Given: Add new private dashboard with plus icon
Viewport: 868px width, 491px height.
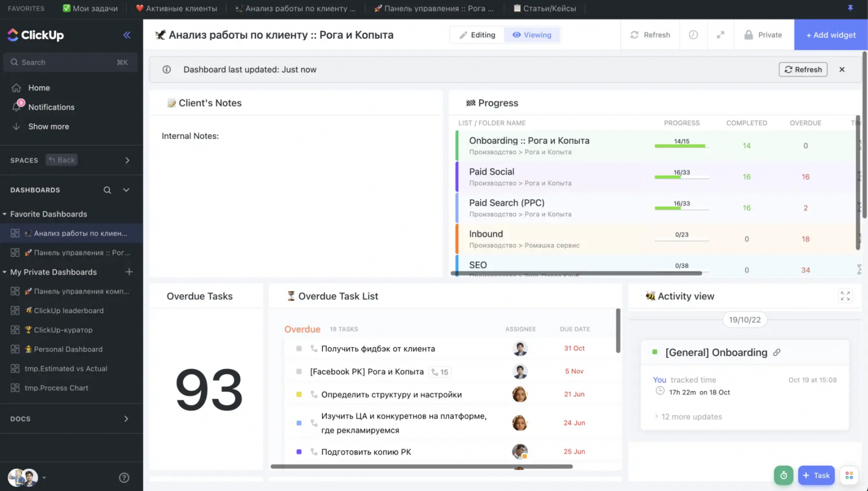Looking at the screenshot, I should (x=129, y=272).
